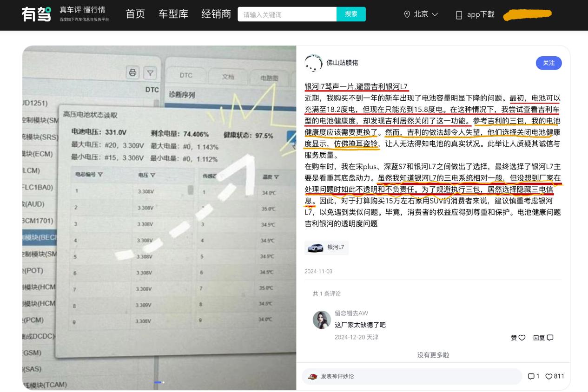
Task: Focus the keyword search input field
Action: click(x=287, y=14)
